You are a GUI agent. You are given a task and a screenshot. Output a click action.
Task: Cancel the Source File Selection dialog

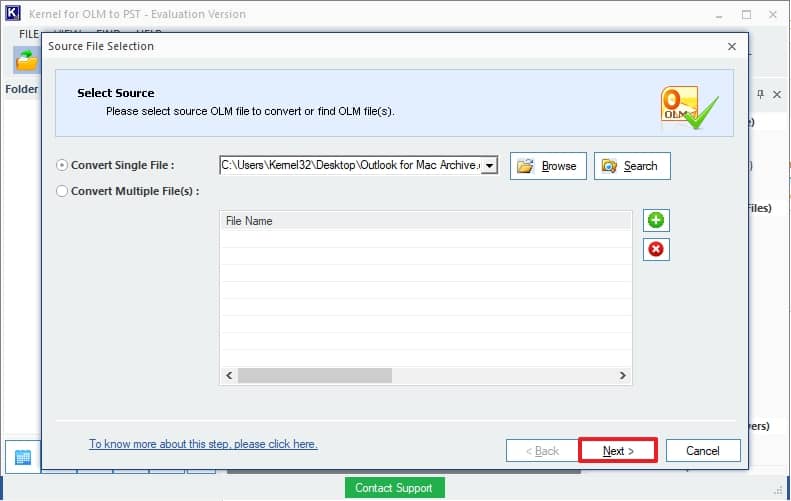703,451
